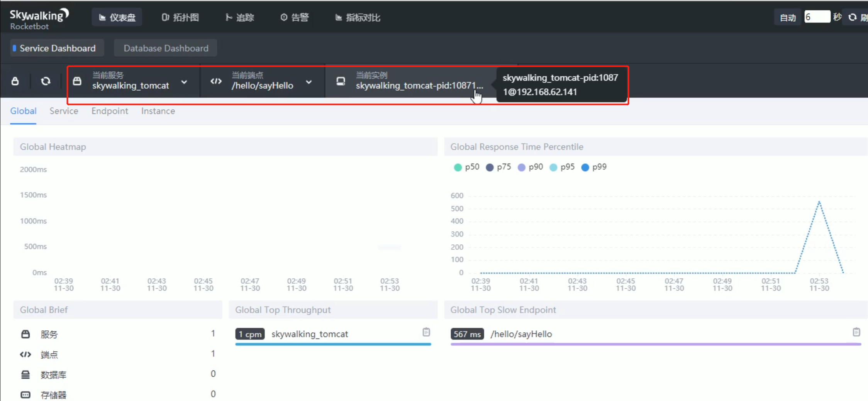Click the Global Top Slow Endpoint title
The height and width of the screenshot is (401, 868).
coord(503,310)
